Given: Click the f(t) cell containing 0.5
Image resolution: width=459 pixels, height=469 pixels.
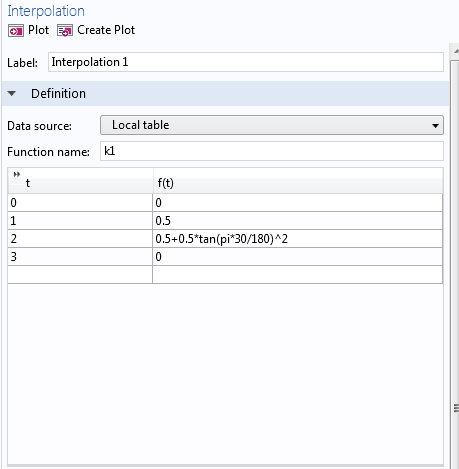Looking at the screenshot, I should pyautogui.click(x=298, y=221).
